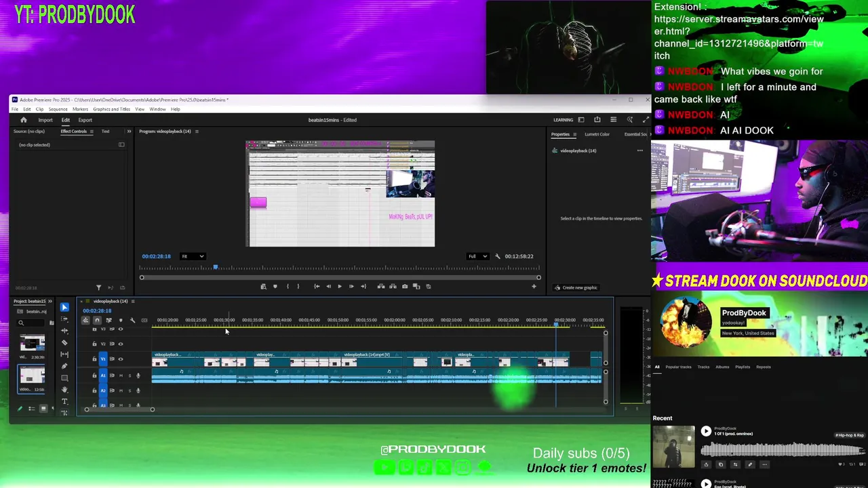Open the Fit zoom level dropdown

coord(193,256)
